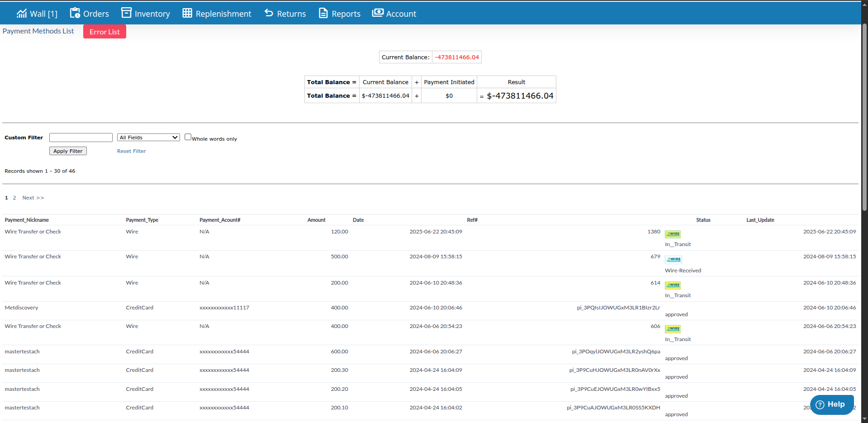Open the All Fields dropdown
Viewport: 868px width, 423px height.
click(148, 137)
